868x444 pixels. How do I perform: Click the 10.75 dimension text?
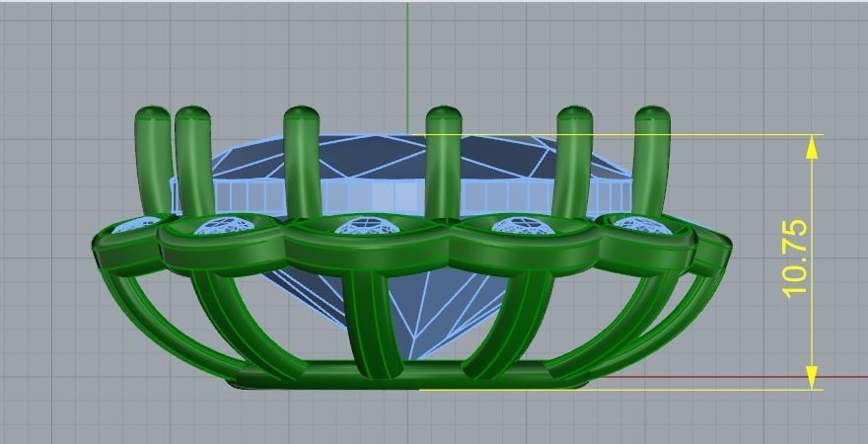[x=795, y=258]
